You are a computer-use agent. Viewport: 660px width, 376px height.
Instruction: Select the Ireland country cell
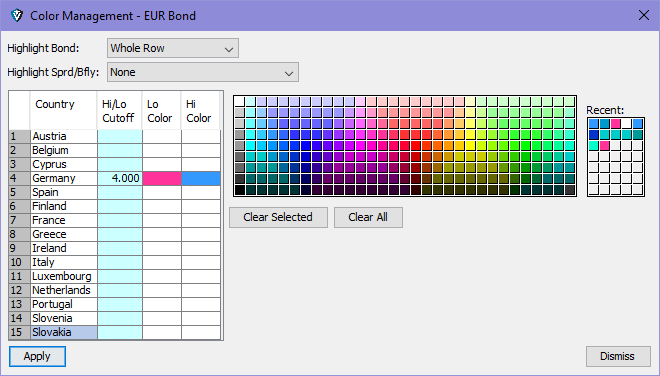64,248
